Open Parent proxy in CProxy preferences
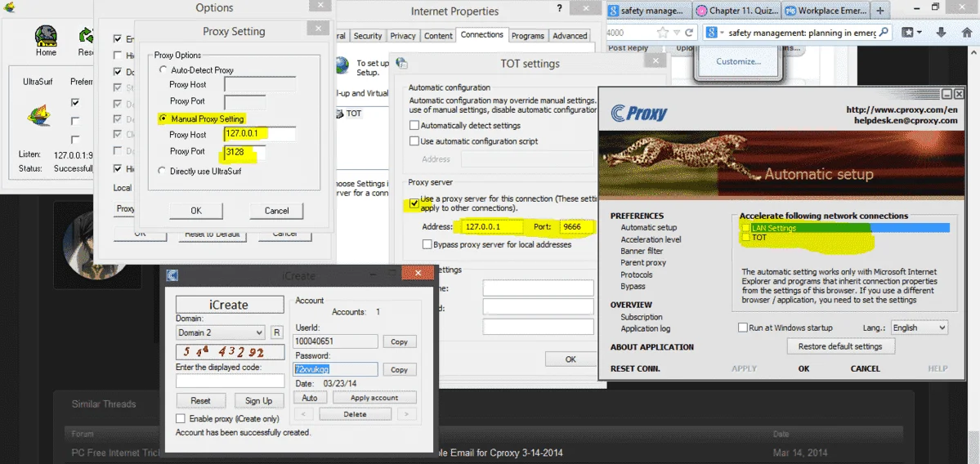The width and height of the screenshot is (980, 464). (x=643, y=263)
